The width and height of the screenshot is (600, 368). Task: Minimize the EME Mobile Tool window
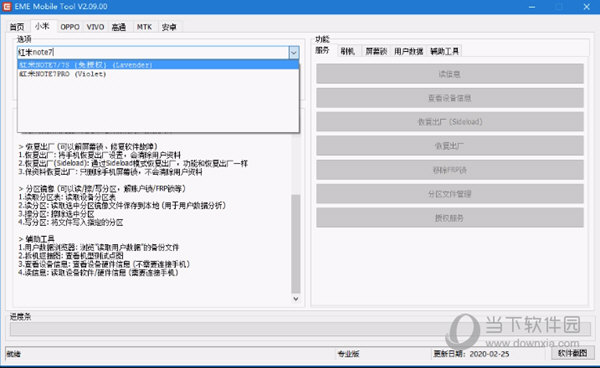pyautogui.click(x=532, y=7)
